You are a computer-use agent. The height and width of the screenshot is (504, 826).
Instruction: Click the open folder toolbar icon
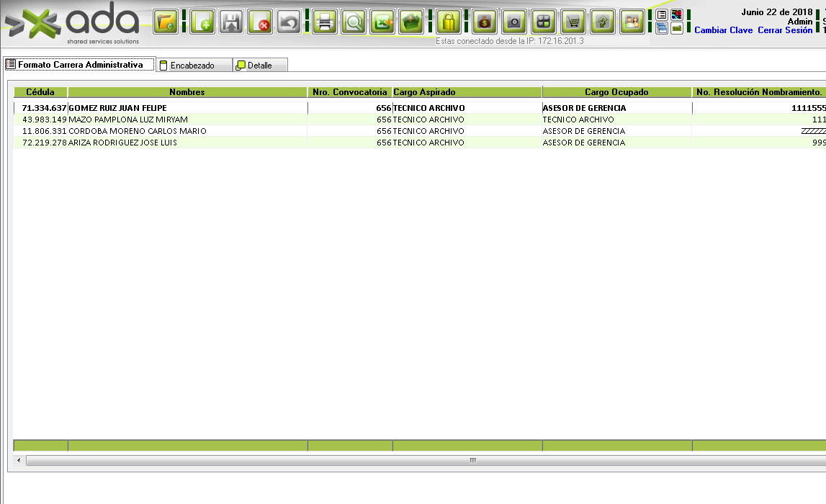pos(166,22)
